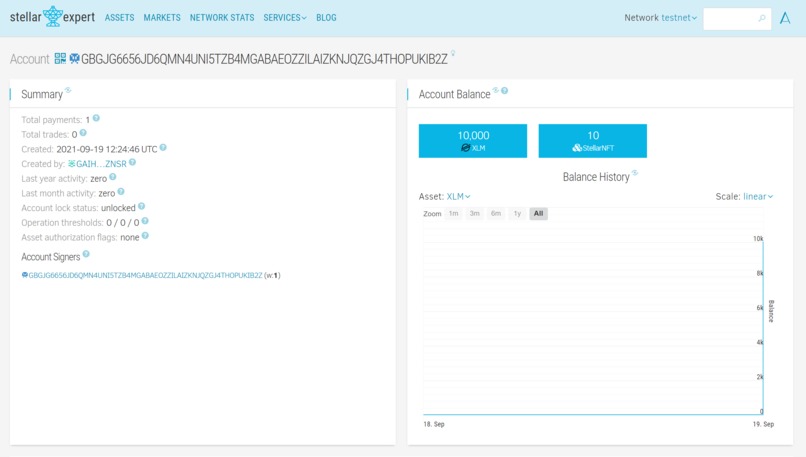Set chart zoom to 1m
Screen dimensions: 806x457
pos(453,213)
